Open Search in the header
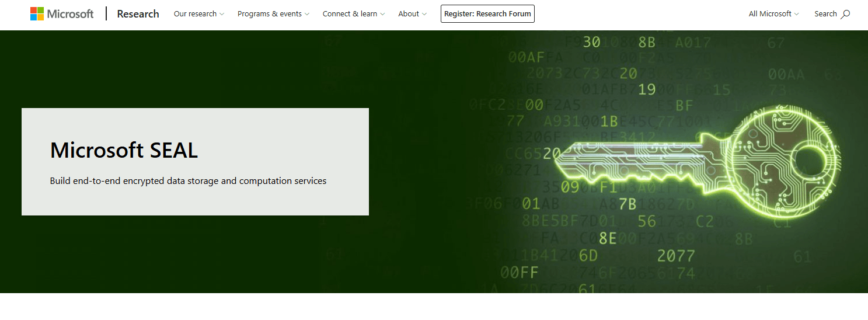The height and width of the screenshot is (320, 868). click(x=832, y=14)
